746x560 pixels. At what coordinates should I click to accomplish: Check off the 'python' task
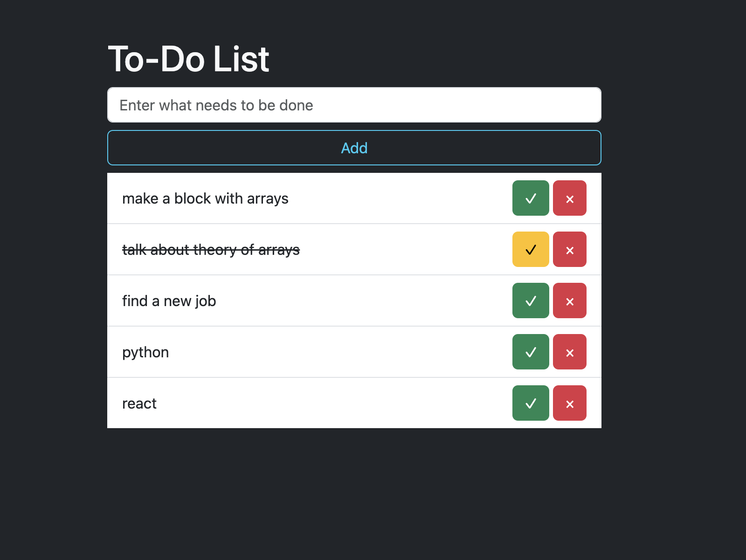(x=531, y=352)
